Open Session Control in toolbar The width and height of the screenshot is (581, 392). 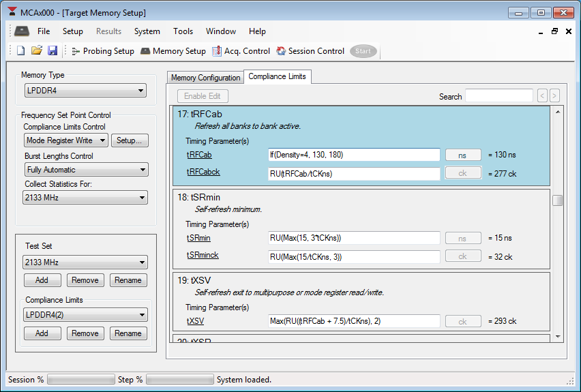click(x=310, y=51)
